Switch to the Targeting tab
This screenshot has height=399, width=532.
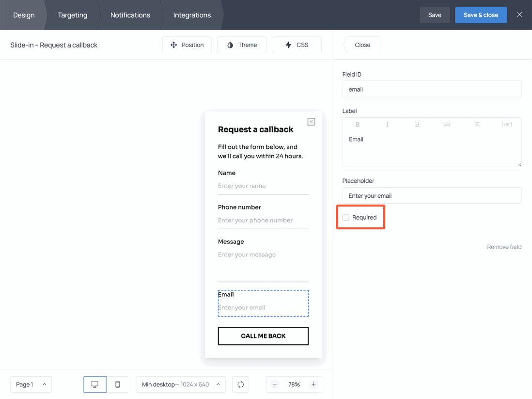pyautogui.click(x=72, y=15)
